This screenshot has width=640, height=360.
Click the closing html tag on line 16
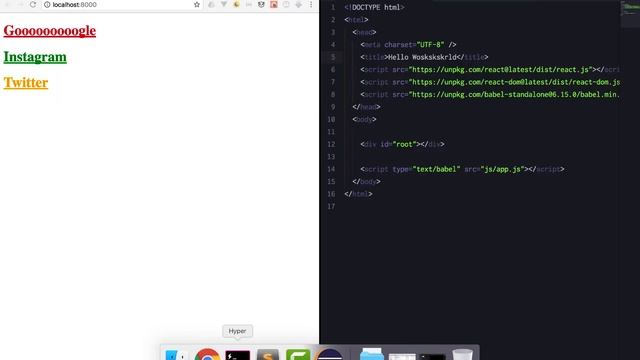358,194
